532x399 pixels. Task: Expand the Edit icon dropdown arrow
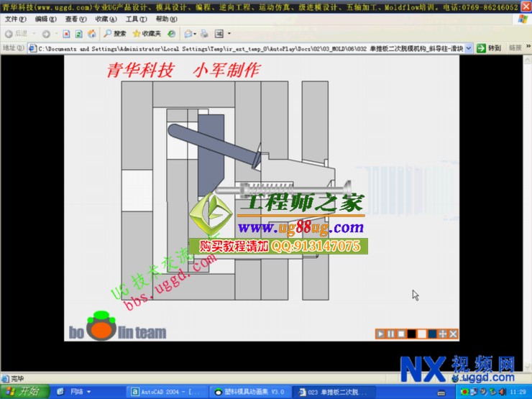click(229, 34)
